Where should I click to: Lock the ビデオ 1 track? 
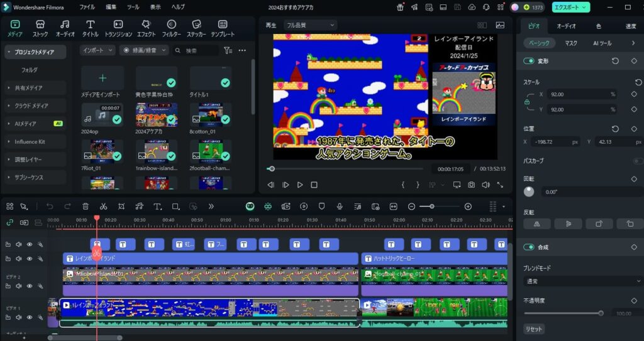tap(8, 318)
